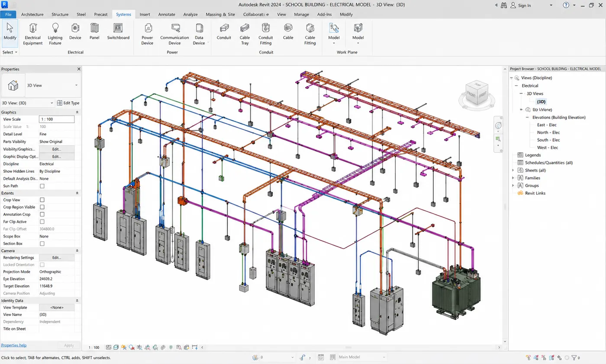Tick the Crop View checkbox
This screenshot has width=606, height=364.
coord(42,200)
